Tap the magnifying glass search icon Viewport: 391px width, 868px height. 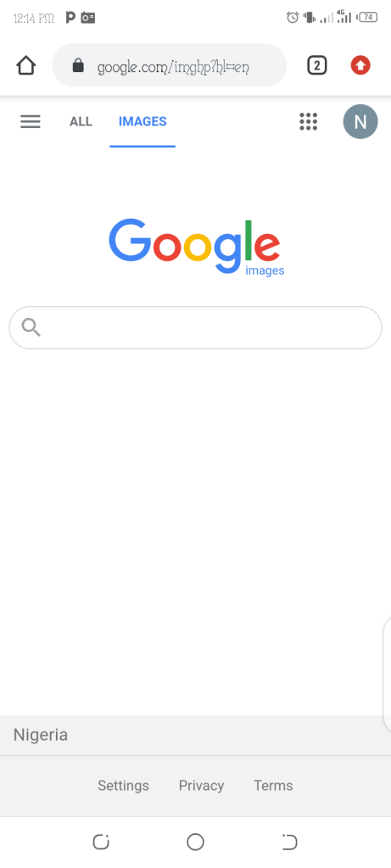click(x=31, y=328)
